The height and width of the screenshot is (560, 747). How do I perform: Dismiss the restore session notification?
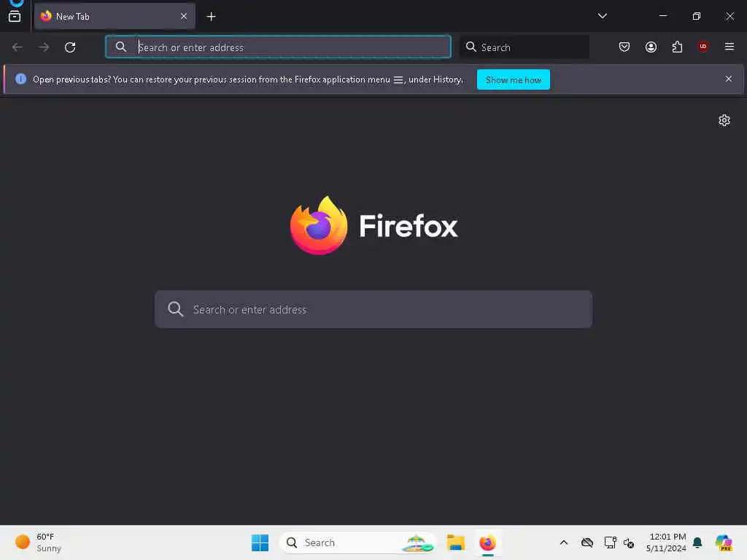click(728, 79)
